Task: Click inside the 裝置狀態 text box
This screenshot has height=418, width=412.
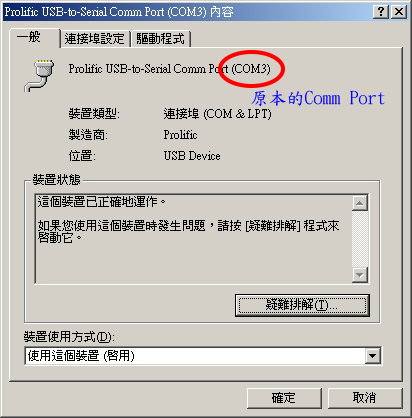Action: click(x=193, y=239)
